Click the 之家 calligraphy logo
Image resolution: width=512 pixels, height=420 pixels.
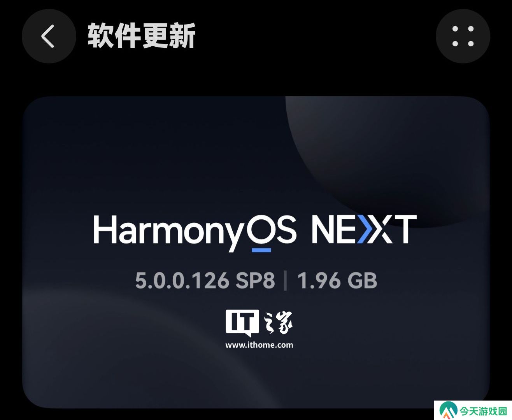tap(278, 323)
